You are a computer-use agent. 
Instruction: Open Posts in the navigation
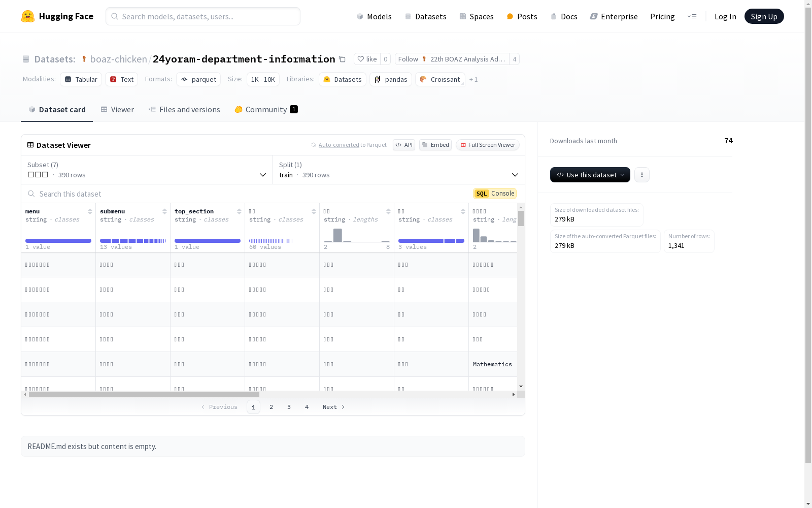pyautogui.click(x=522, y=16)
